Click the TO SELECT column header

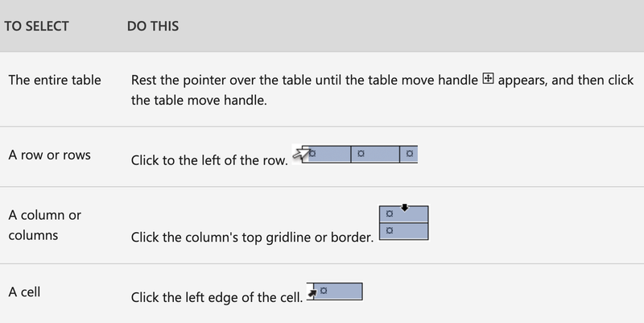pyautogui.click(x=36, y=27)
